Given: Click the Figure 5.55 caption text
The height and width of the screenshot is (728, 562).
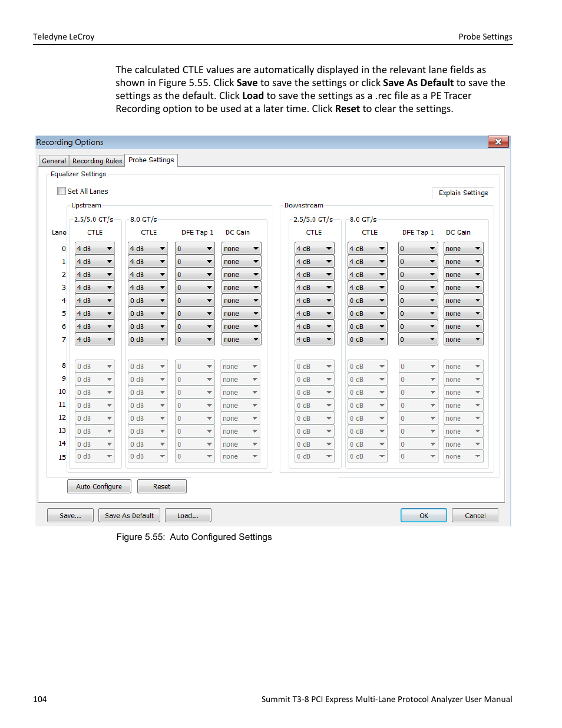Looking at the screenshot, I should (194, 537).
